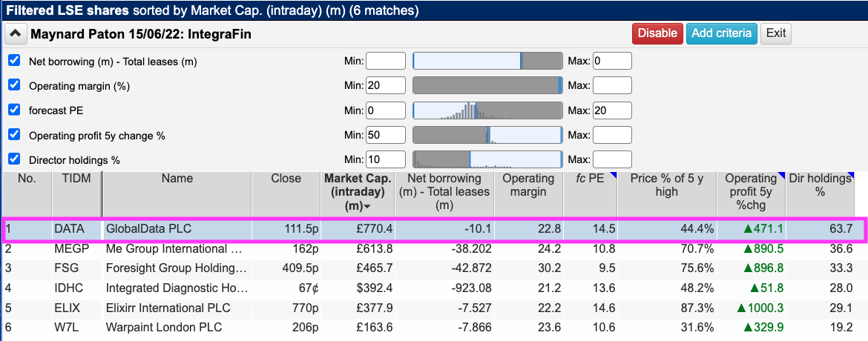
Task: Sort by Operating profit 5y %chg column
Action: tap(751, 192)
